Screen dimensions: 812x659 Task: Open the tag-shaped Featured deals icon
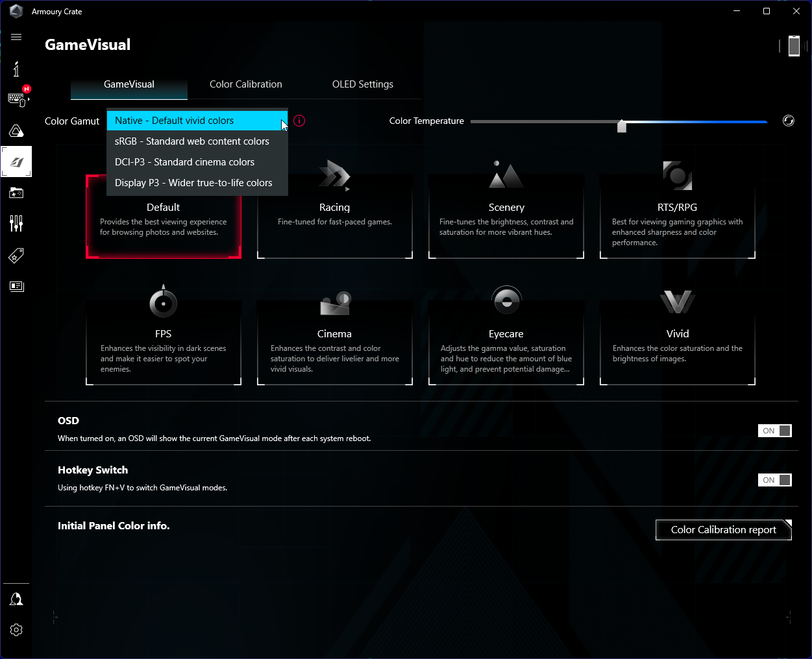pos(16,256)
